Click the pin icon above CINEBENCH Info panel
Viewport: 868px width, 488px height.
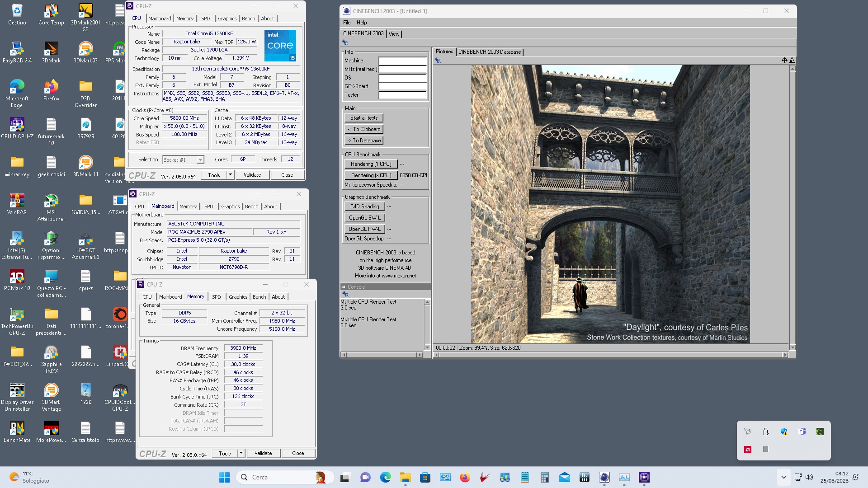345,42
